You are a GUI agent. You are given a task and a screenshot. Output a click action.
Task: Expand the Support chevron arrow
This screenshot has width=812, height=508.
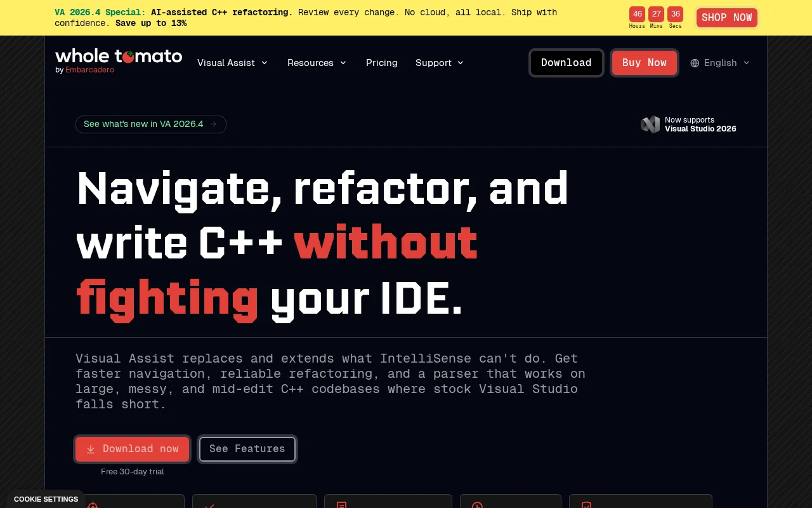click(x=461, y=63)
